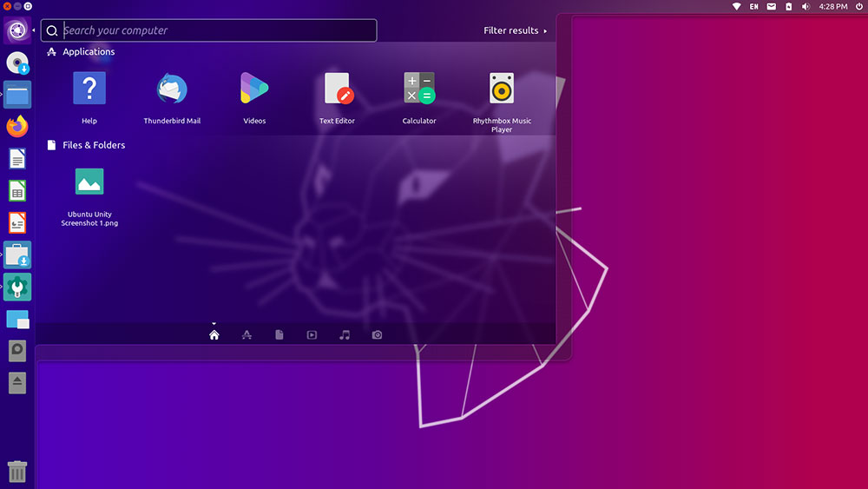Maximize the Dash overlay
The height and width of the screenshot is (489, 868).
tap(28, 6)
